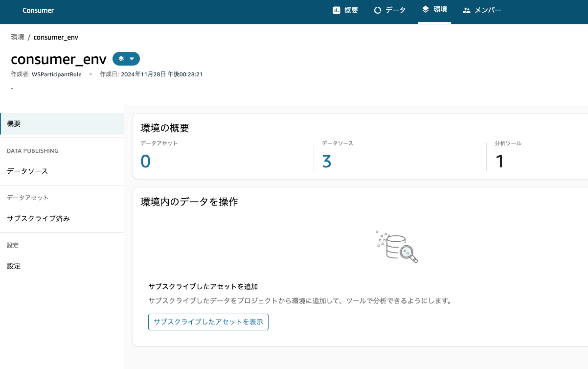Viewport: 588px width, 369px height.
Task: Select the 概要 bar-chart icon in top navigation
Action: tap(336, 10)
